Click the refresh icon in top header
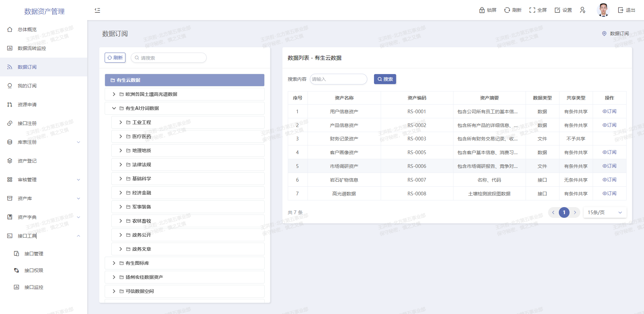The height and width of the screenshot is (314, 644). pos(507,10)
